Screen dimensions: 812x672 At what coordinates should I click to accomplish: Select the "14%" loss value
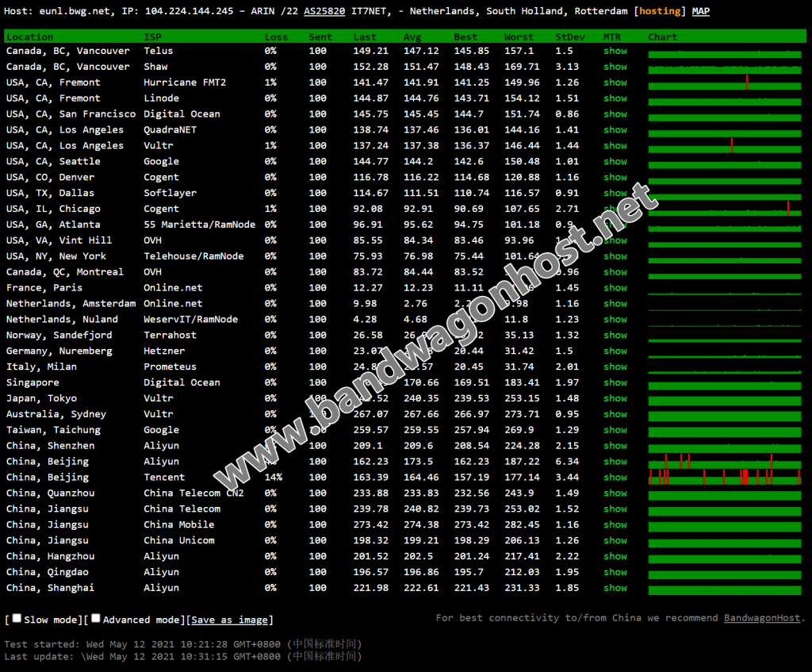pos(274,477)
